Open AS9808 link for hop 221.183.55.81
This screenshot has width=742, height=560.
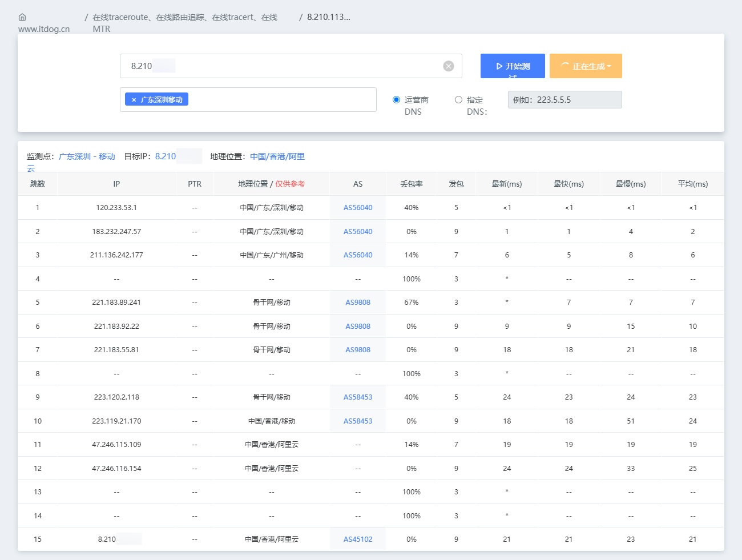click(358, 350)
